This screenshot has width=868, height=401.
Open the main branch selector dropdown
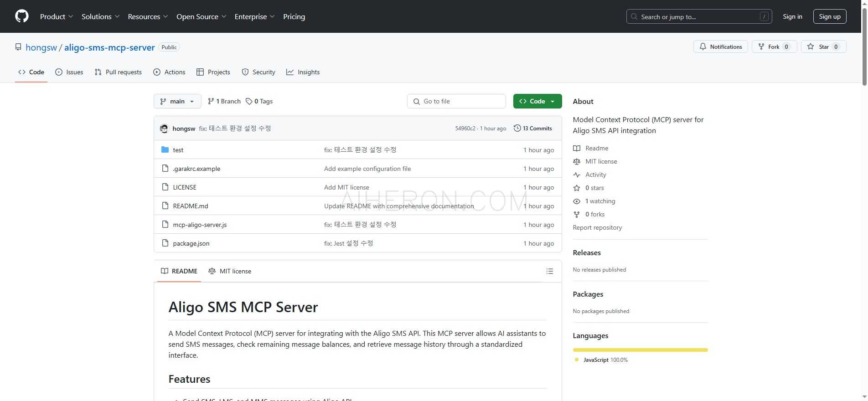(177, 101)
